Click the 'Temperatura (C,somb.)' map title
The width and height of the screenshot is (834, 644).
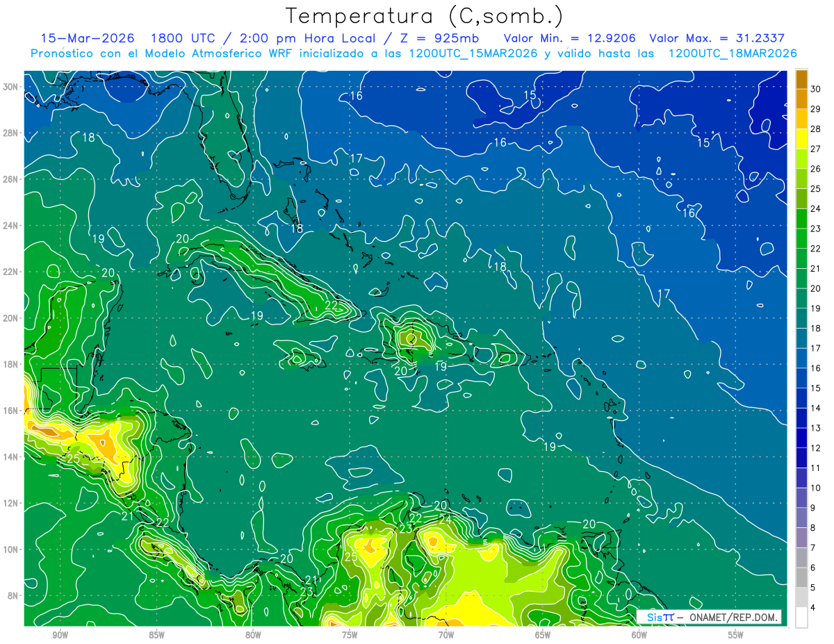click(x=425, y=16)
